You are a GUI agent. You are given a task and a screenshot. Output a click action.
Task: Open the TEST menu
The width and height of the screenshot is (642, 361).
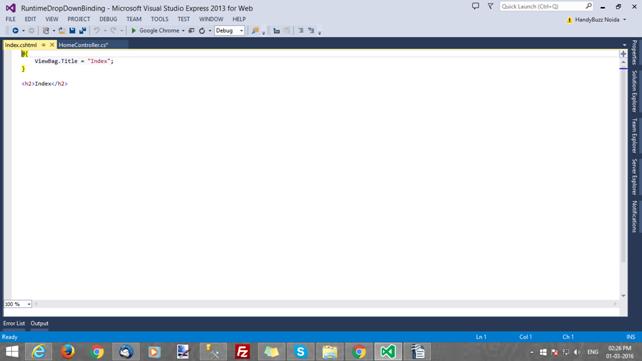click(x=183, y=19)
